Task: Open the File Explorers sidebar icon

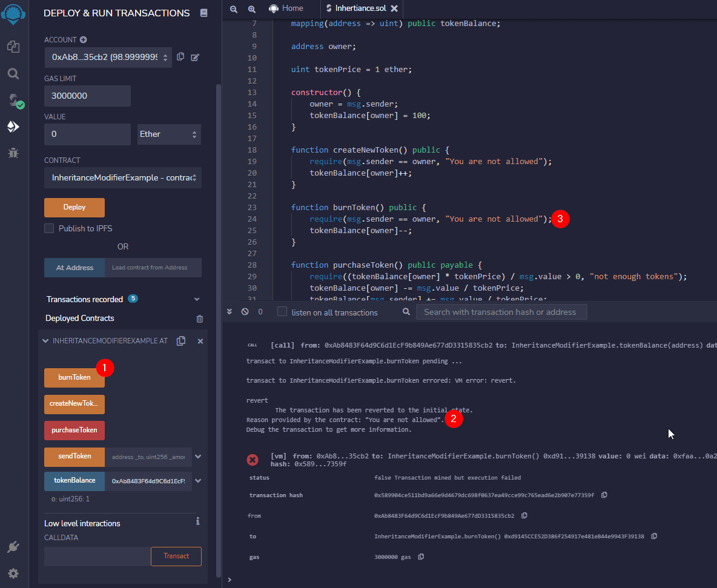Action: (13, 46)
